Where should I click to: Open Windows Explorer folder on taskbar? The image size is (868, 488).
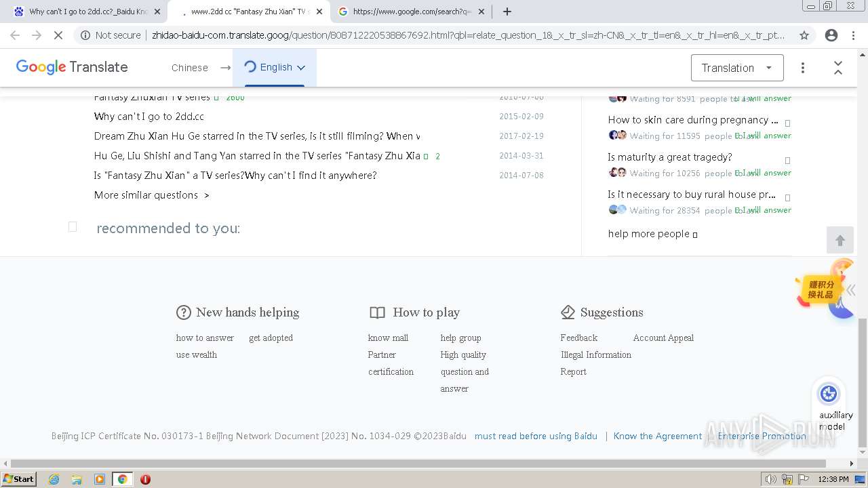77,479
